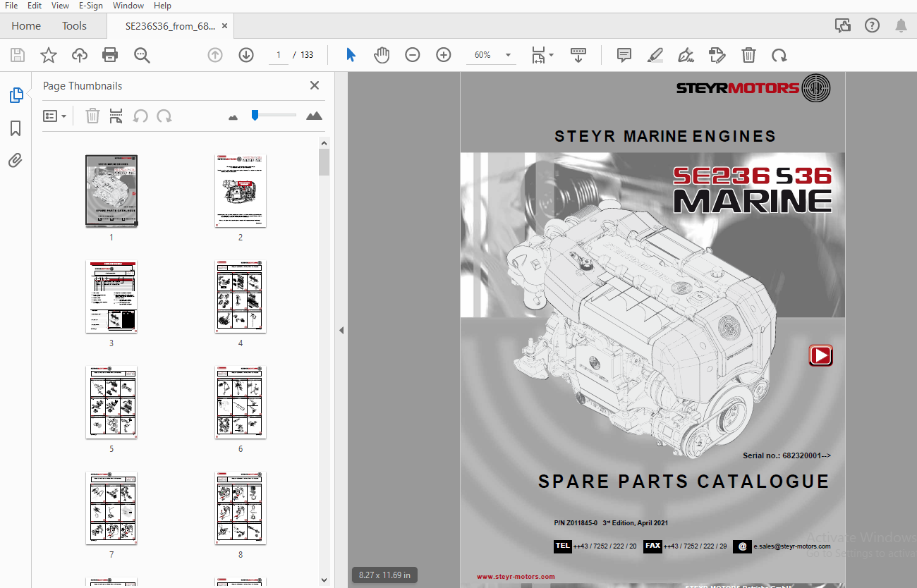
Task: Click the upload to cloud icon
Action: point(80,55)
